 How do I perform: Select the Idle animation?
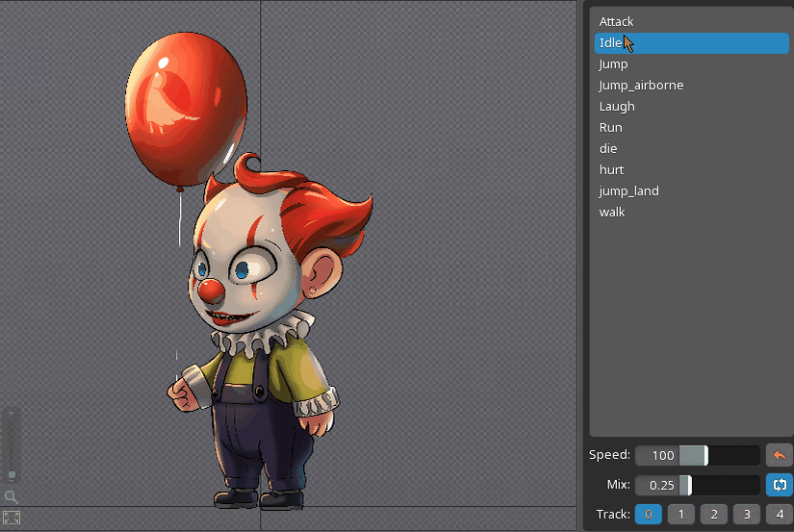click(691, 43)
